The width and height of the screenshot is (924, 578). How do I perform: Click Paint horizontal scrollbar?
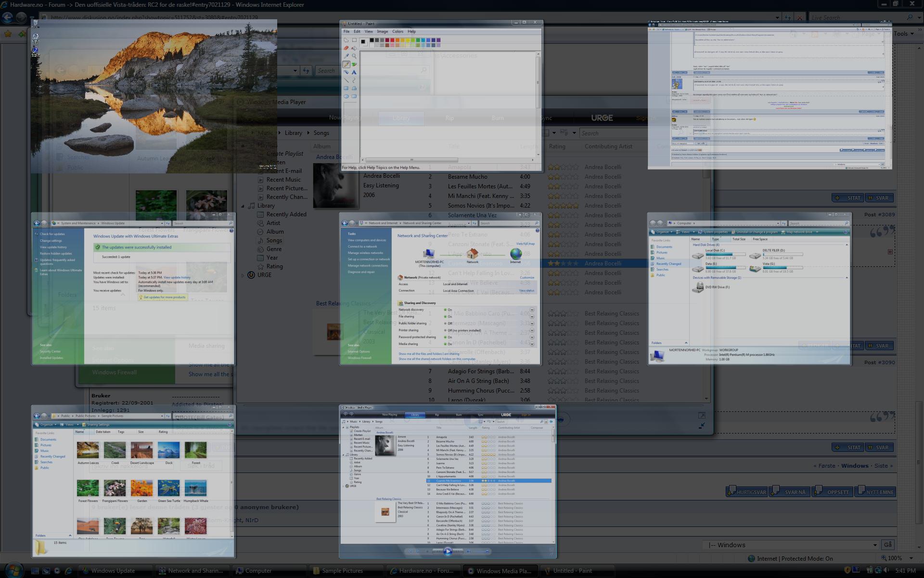448,160
